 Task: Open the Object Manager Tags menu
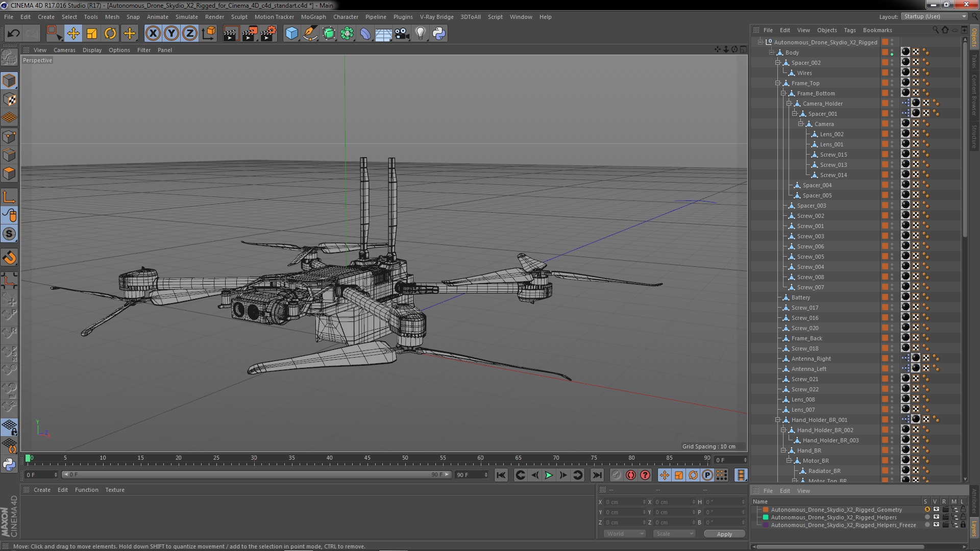[x=850, y=30]
